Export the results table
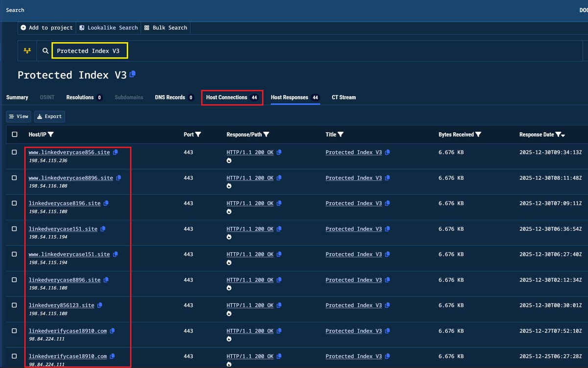The width and height of the screenshot is (588, 368). (49, 116)
